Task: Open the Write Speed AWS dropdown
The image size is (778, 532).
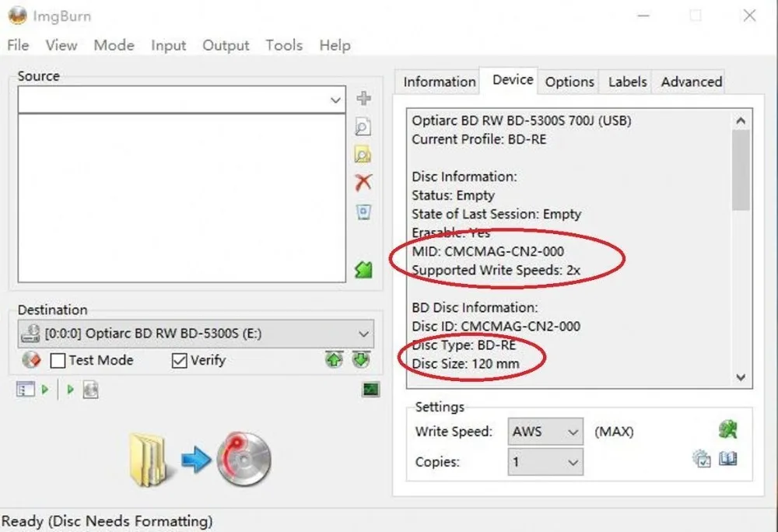Action: click(x=573, y=432)
